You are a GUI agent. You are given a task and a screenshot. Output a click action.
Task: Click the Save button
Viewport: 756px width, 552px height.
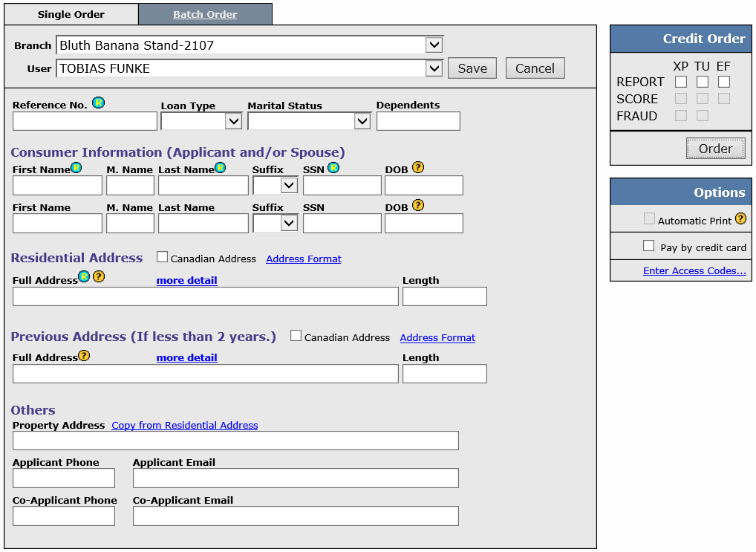472,68
